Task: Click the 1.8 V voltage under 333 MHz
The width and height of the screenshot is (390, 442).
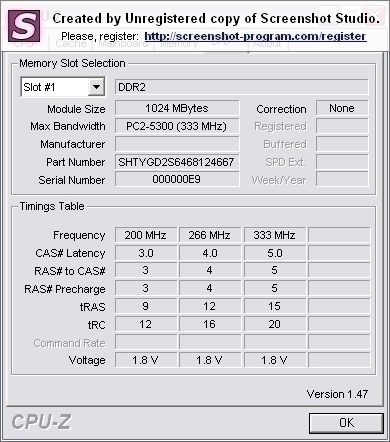Action: 275,360
